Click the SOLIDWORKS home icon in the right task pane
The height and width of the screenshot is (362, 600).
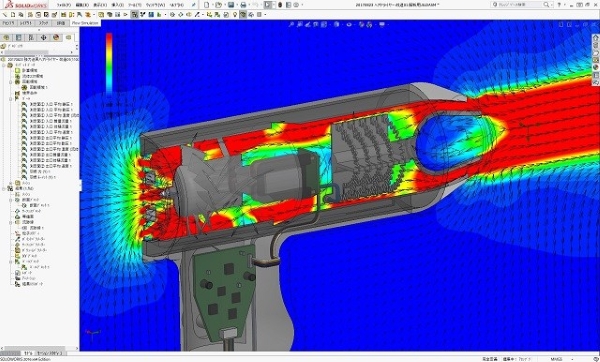click(x=596, y=38)
